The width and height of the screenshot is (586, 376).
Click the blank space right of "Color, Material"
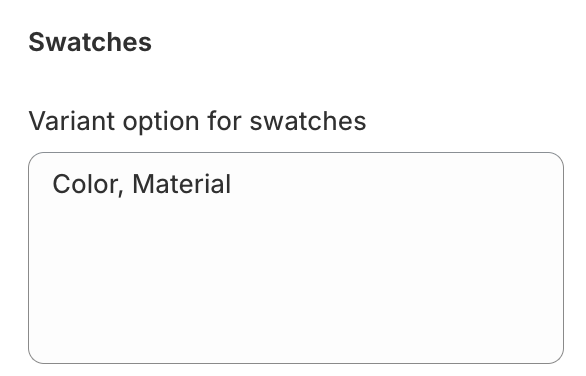tap(396, 184)
